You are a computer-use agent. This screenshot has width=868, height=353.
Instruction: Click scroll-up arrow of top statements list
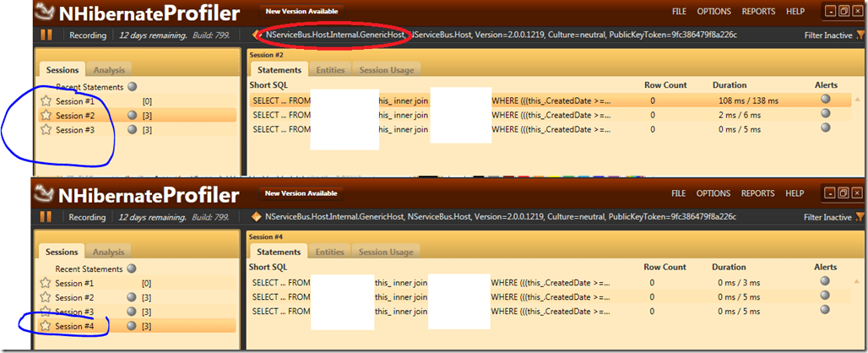point(859,100)
